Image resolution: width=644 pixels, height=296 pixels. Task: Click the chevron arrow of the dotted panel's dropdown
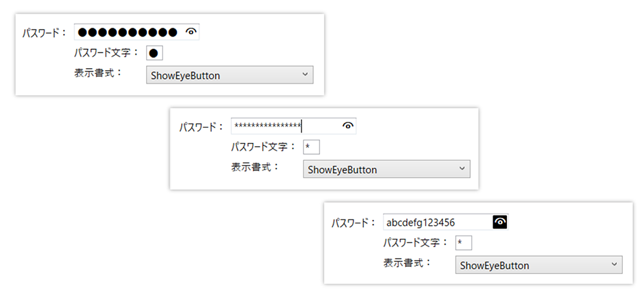click(305, 74)
